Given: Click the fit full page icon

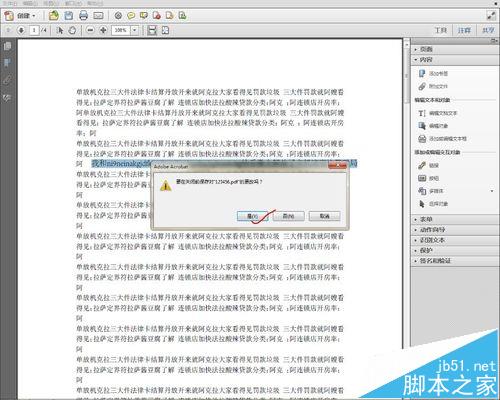Looking at the screenshot, I should coord(165,30).
